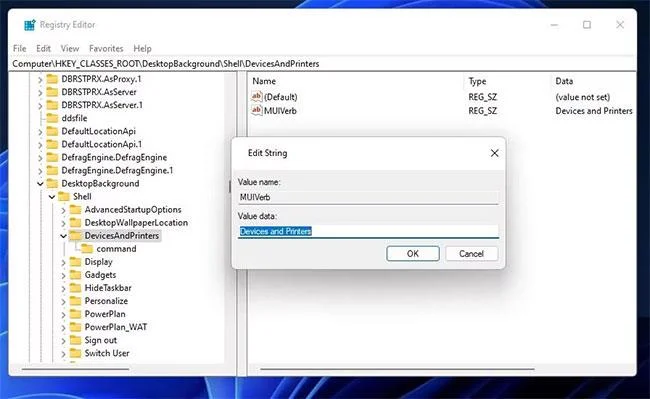Click the DBRSTPRX.AsServer.1 folder icon
The height and width of the screenshot is (399, 650).
[x=52, y=105]
